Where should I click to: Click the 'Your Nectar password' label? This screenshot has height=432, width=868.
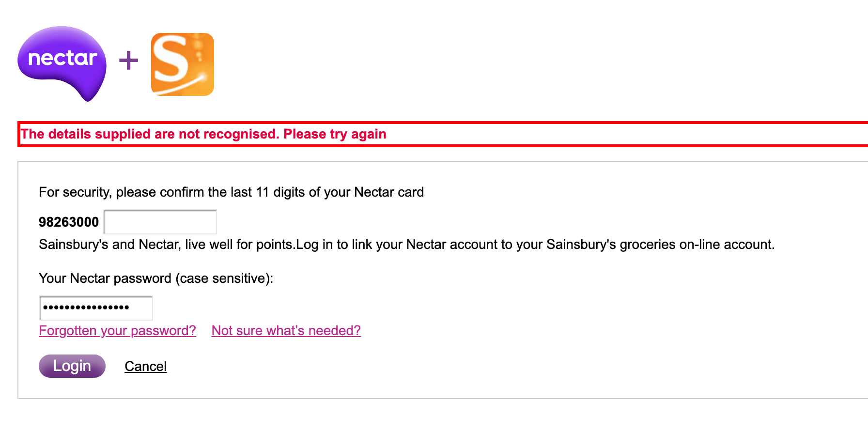(x=105, y=278)
